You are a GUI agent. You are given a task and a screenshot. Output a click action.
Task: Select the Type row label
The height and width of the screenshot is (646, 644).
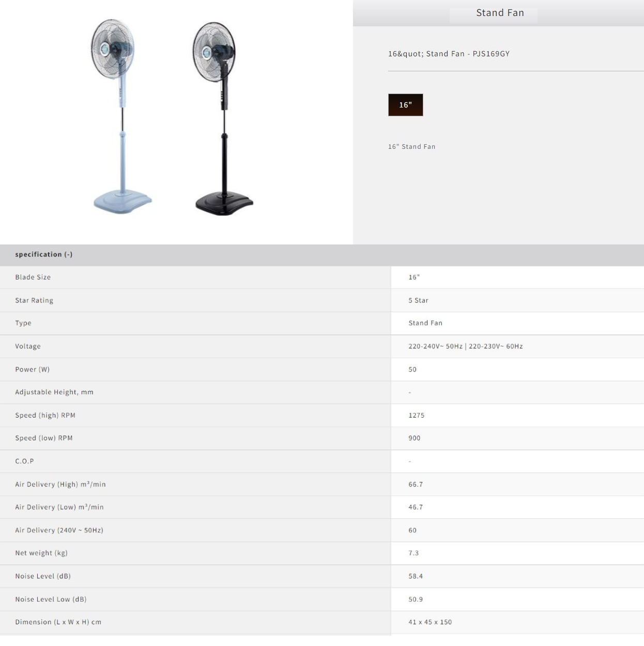23,323
